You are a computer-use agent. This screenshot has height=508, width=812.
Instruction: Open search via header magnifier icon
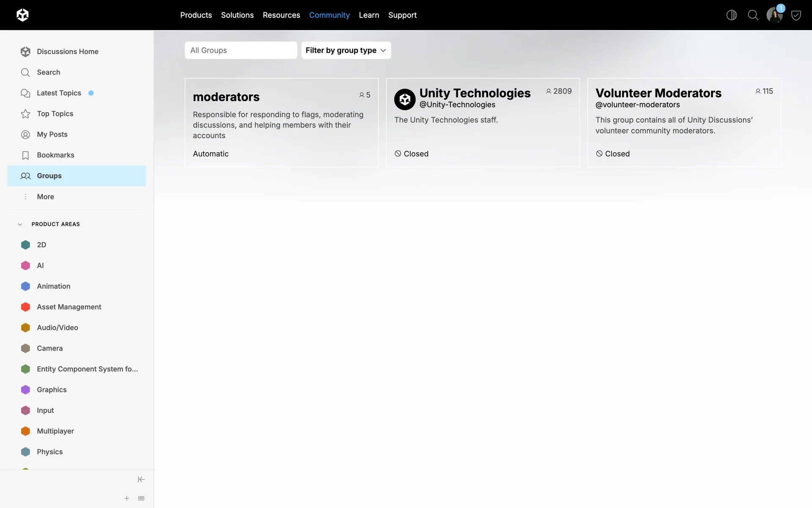[x=753, y=15]
